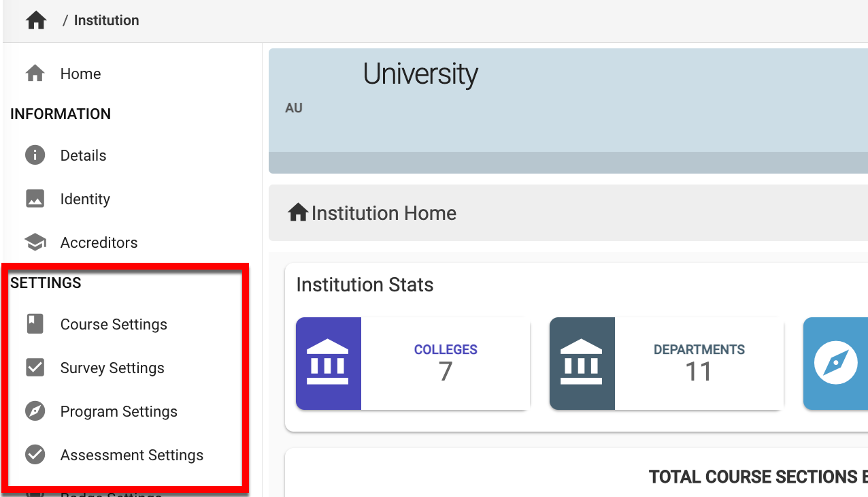Click the Home house icon in the sidebar
The height and width of the screenshot is (497, 868).
tap(35, 74)
